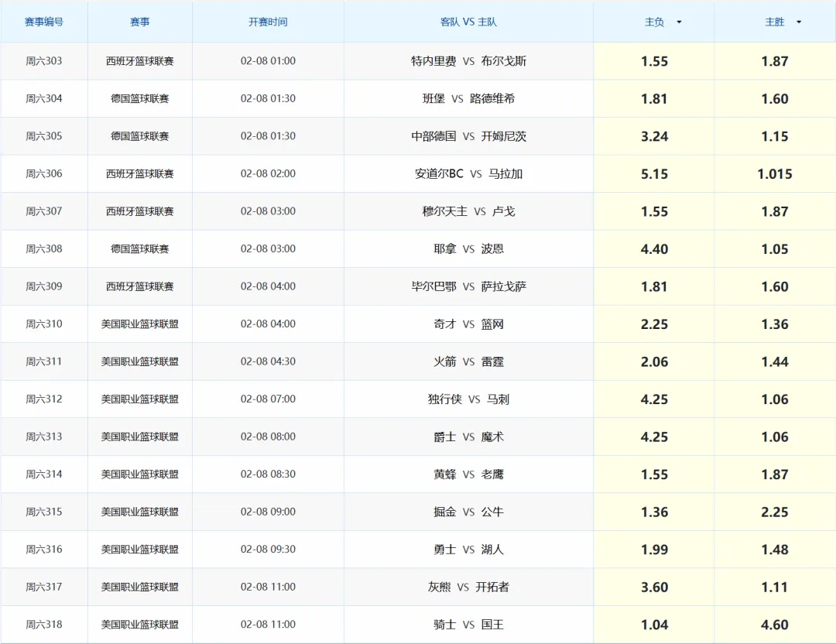Click the 开赛时间 column header

pos(267,22)
